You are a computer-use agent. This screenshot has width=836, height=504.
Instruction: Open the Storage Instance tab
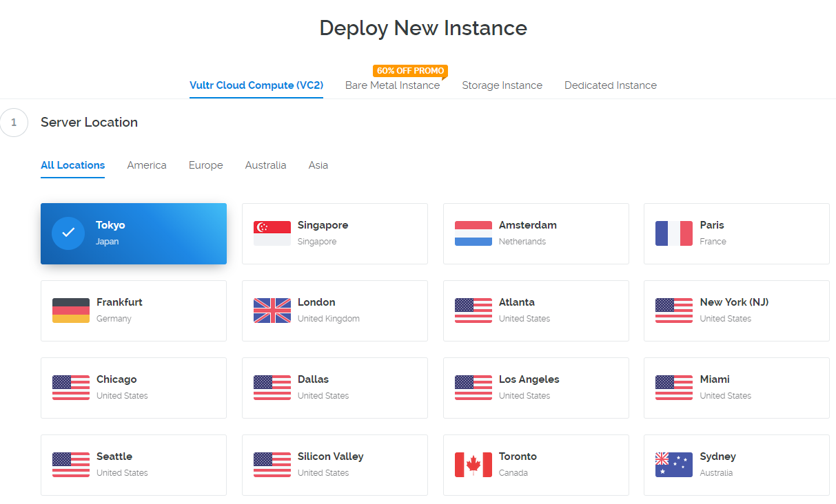[x=502, y=85]
